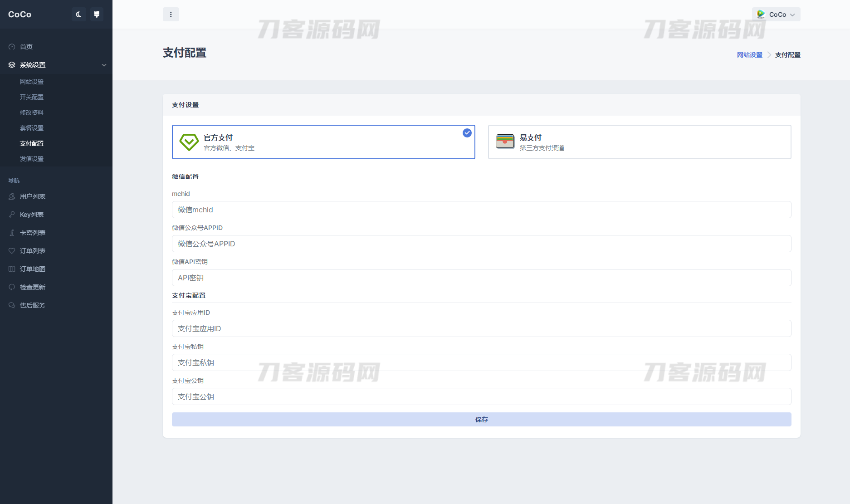The height and width of the screenshot is (504, 850).
Task: Open 网站设置 in the sidebar submenu
Action: 32,82
